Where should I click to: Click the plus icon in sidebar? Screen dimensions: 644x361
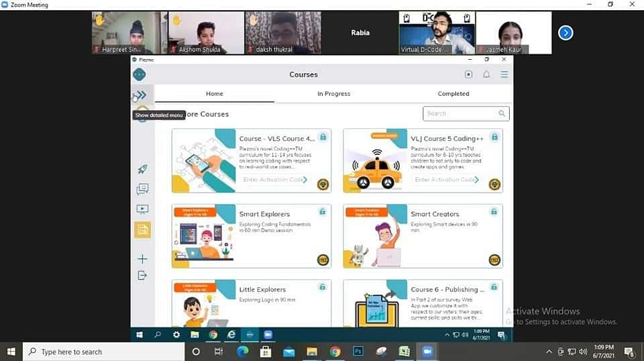coord(142,259)
